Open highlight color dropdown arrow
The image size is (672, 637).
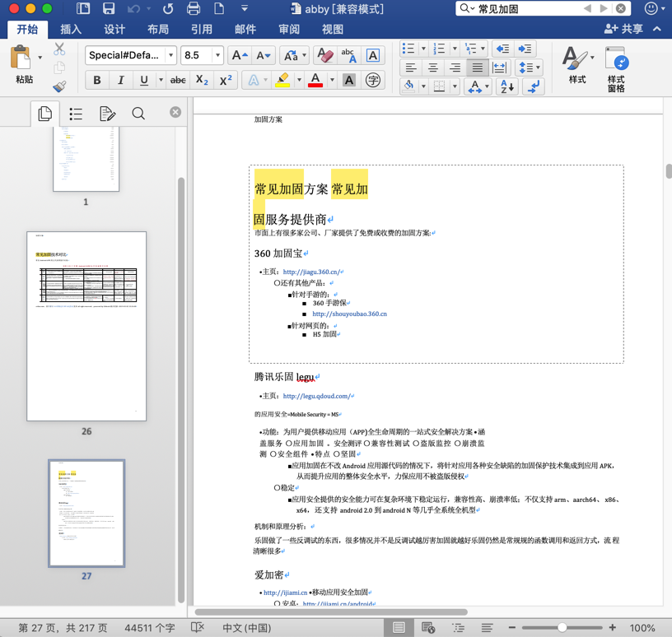(299, 80)
